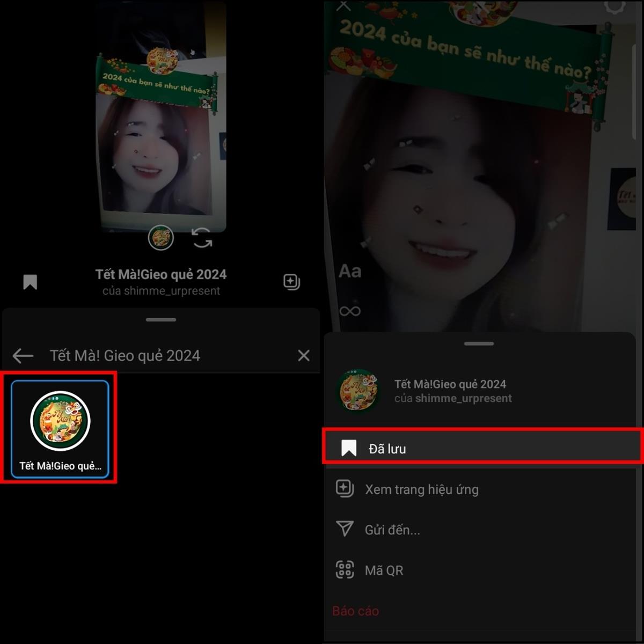The image size is (644, 644).
Task: Tap the Aa text tool icon
Action: [350, 271]
